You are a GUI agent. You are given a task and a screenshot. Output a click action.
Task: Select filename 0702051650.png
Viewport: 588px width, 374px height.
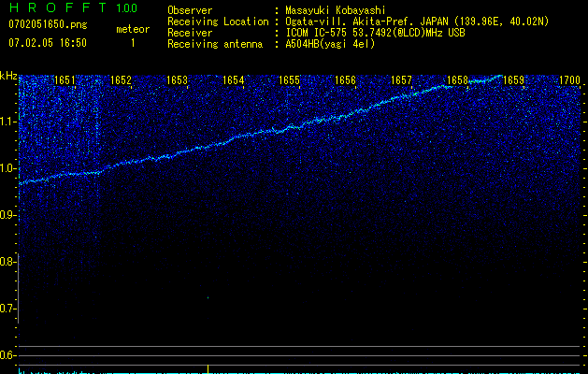click(48, 24)
